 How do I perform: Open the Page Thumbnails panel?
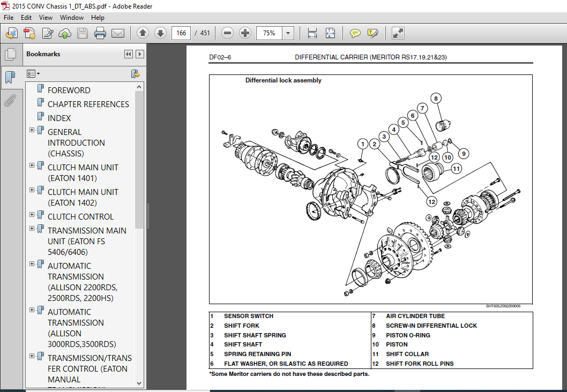pyautogui.click(x=11, y=55)
